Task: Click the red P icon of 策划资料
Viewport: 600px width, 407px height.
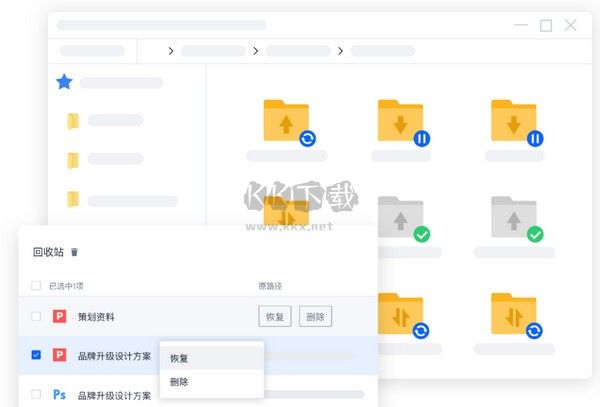Action: tap(59, 317)
